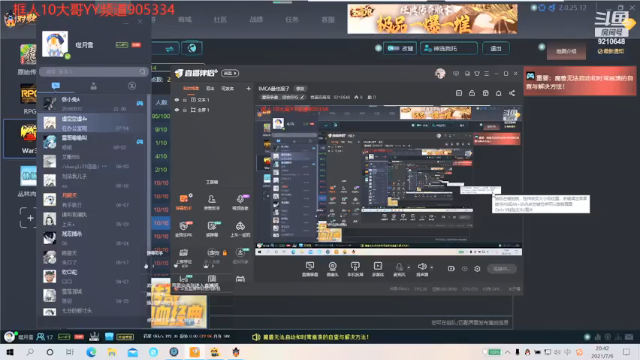
Task: Add a new scene with the plus icon
Action: (x=248, y=89)
